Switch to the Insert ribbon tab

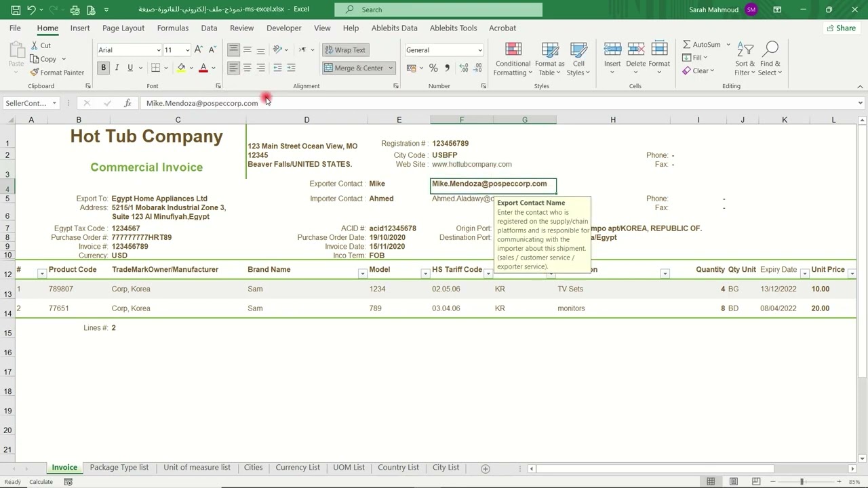pyautogui.click(x=80, y=28)
